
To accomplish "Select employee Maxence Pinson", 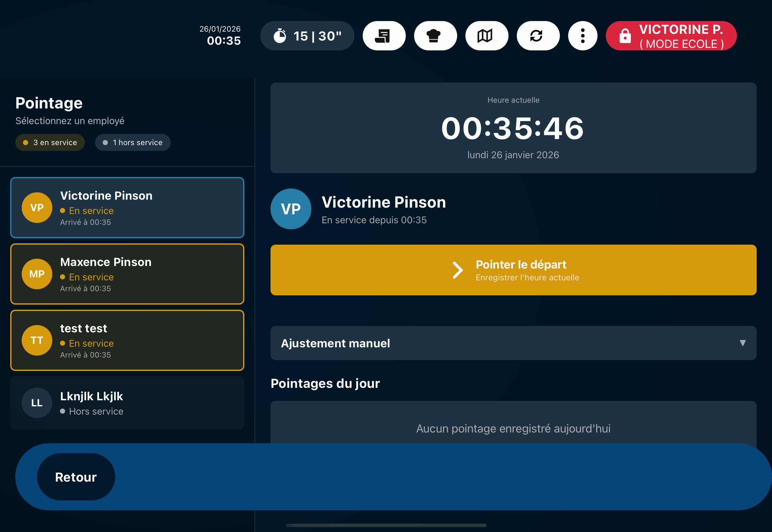I will [127, 274].
